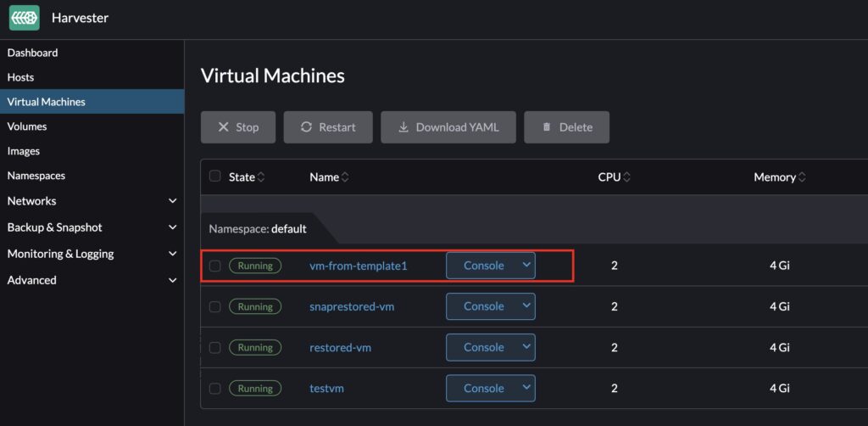Sort by Name column arrows
The image size is (868, 426).
pos(345,177)
